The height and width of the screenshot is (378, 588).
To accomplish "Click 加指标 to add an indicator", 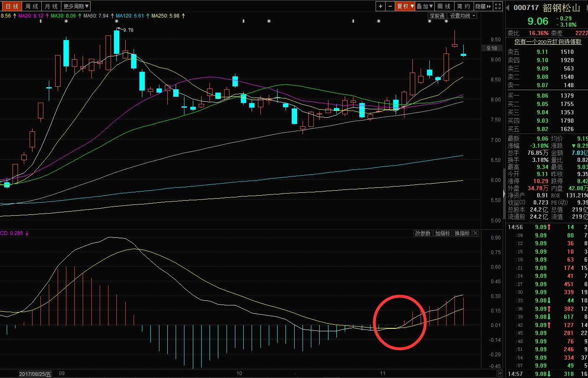I will click(x=442, y=233).
